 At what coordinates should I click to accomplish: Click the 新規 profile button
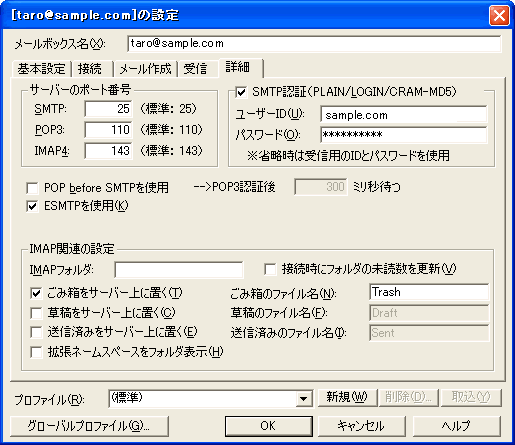point(347,397)
